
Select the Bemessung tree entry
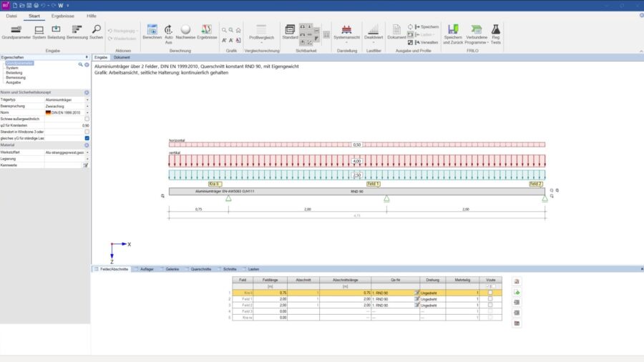tap(16, 77)
